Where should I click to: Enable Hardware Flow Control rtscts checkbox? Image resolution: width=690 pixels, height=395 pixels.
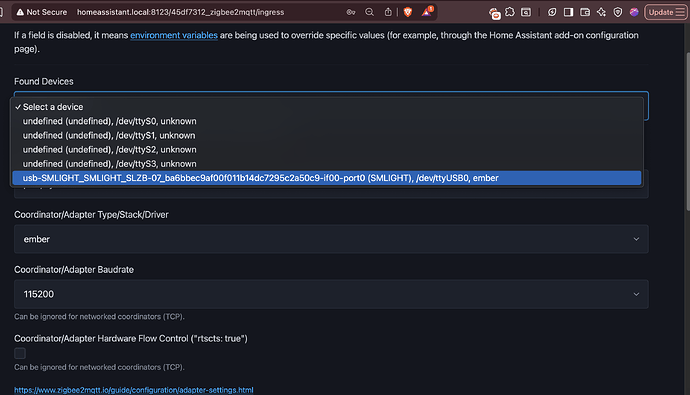(x=20, y=353)
